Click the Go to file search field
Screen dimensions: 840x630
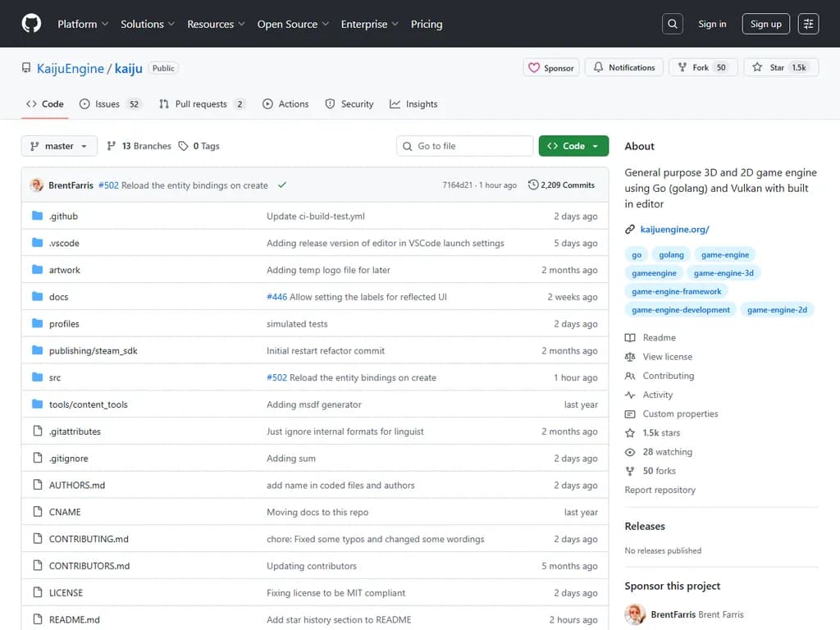point(465,146)
